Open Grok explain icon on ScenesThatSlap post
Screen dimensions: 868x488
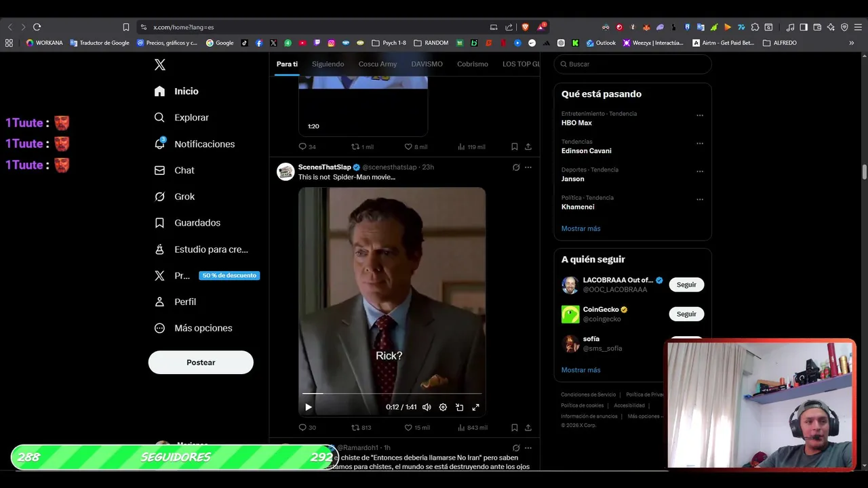[516, 167]
